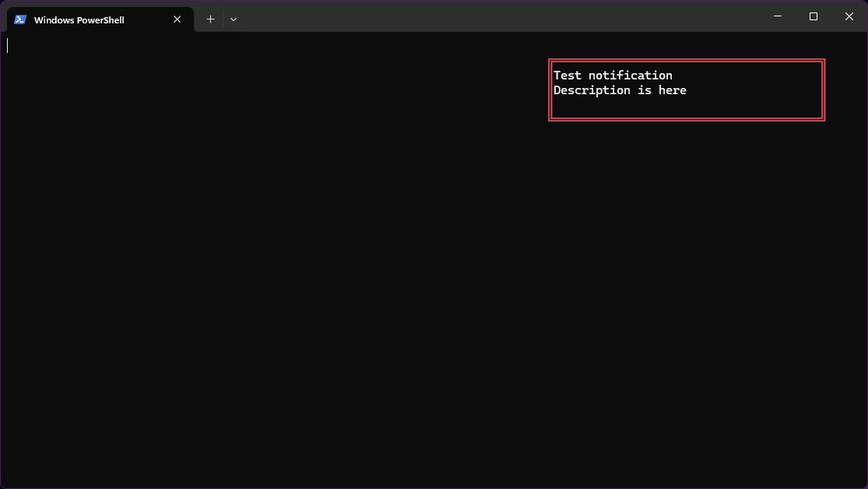Viewport: 868px width, 489px height.
Task: Click the word "is" in the description line
Action: pyautogui.click(x=645, y=90)
